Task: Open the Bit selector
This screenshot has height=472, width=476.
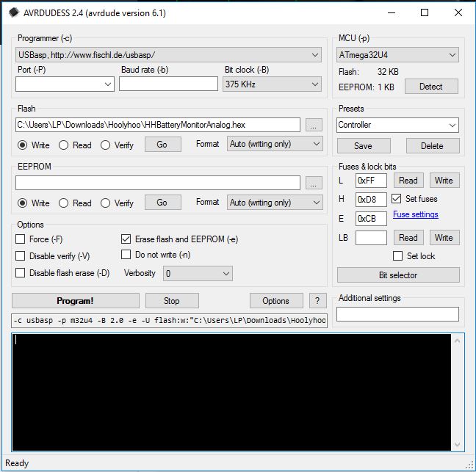Action: (398, 275)
